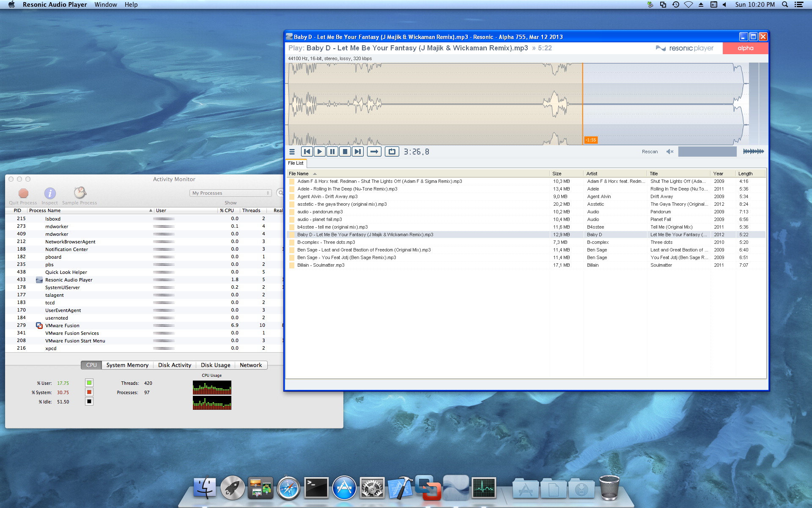Open the My Processes dropdown
This screenshot has width=812, height=508.
click(230, 193)
